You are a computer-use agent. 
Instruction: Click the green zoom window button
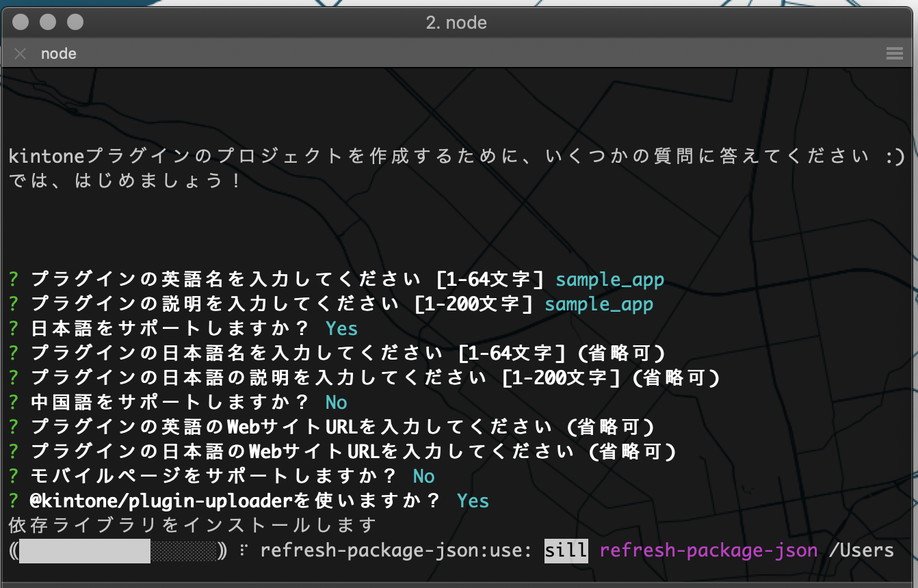(x=75, y=23)
